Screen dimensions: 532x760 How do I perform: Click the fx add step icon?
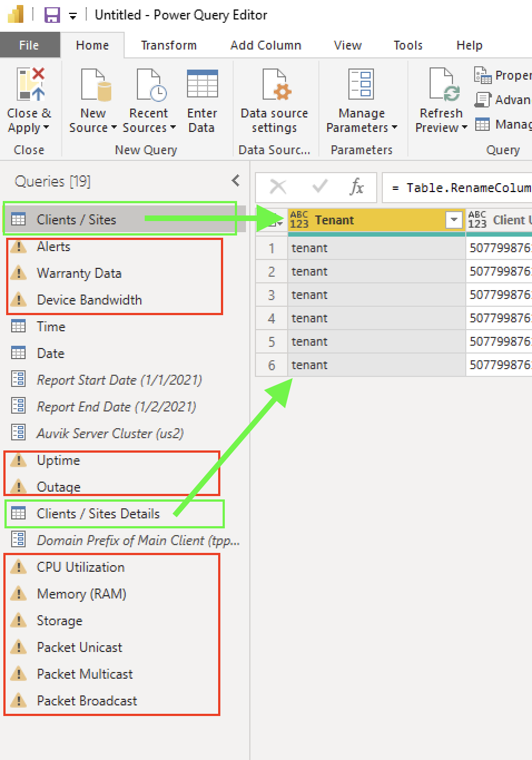click(357, 188)
